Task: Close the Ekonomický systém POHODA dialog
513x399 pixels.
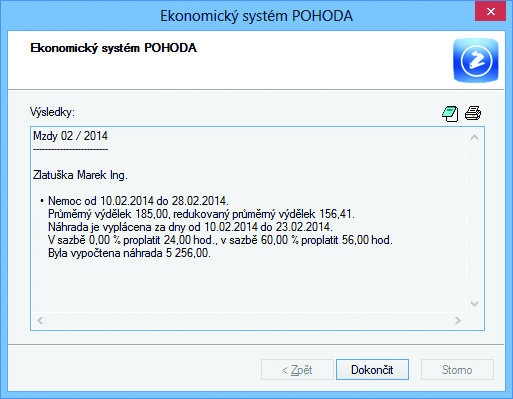Action: coord(491,12)
